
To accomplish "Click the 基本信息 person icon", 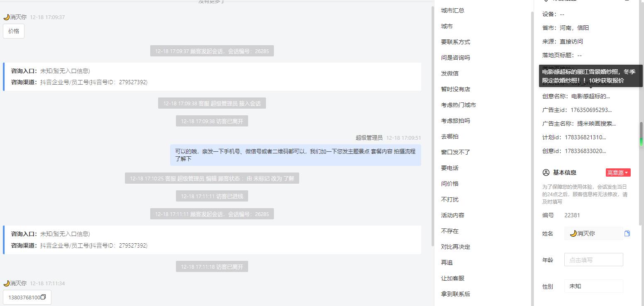I will click(x=546, y=172).
